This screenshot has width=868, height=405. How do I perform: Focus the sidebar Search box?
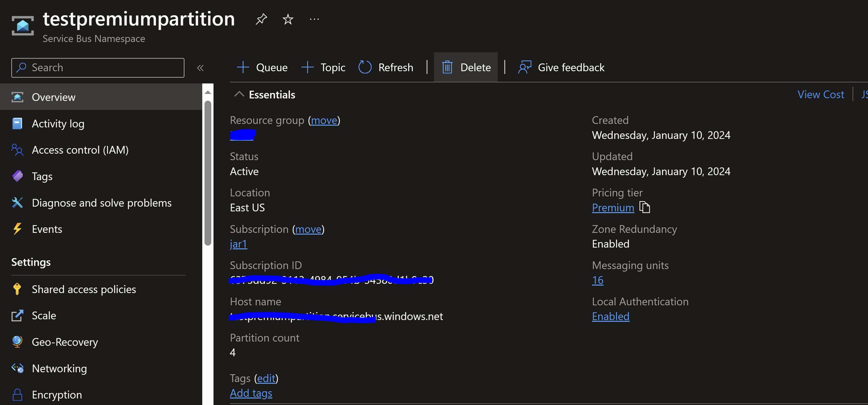(x=98, y=68)
